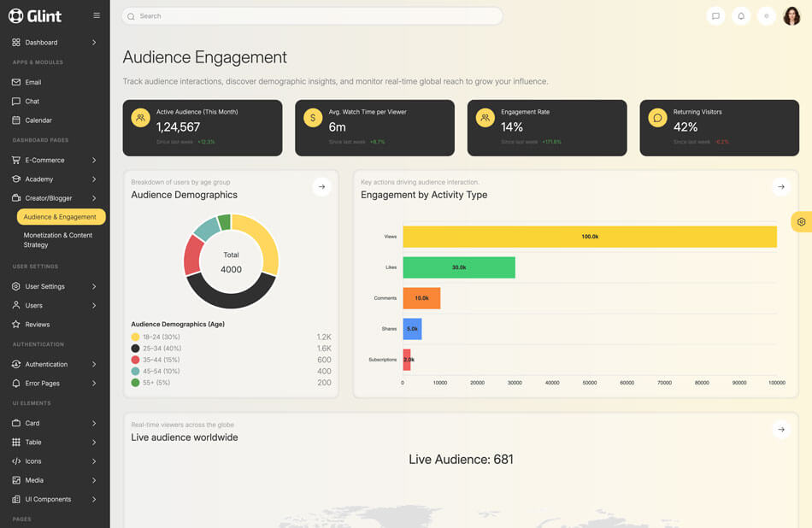Click the yellow Views bar in chart
812x528 pixels.
(589, 237)
